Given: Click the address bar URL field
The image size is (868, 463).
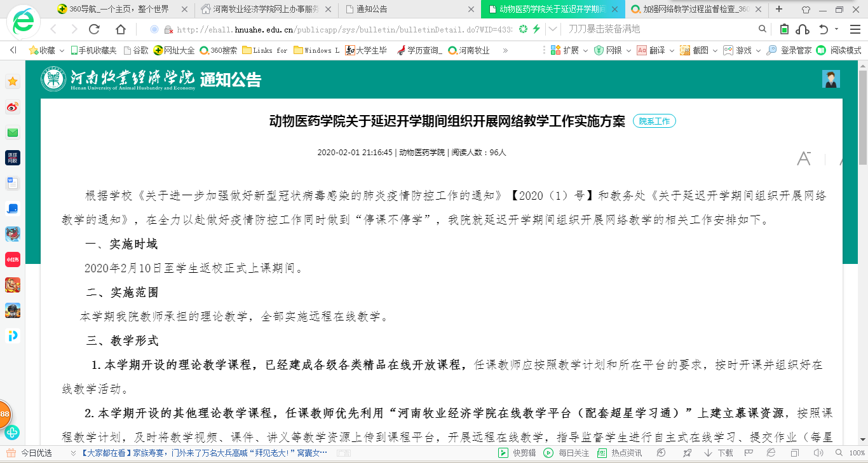Looking at the screenshot, I should click(x=343, y=29).
